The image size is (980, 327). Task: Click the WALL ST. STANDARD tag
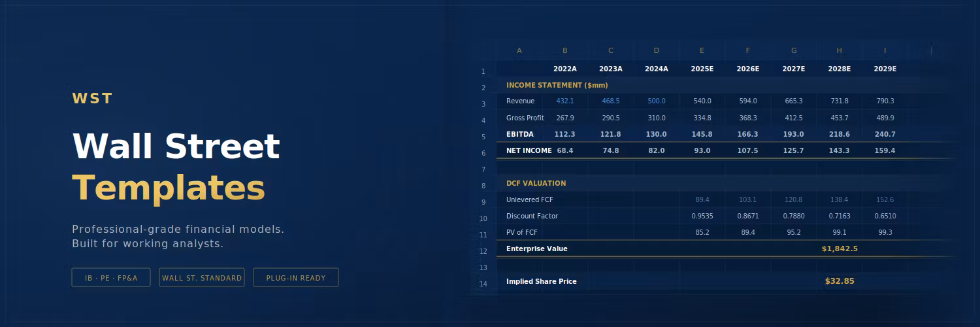tap(202, 278)
